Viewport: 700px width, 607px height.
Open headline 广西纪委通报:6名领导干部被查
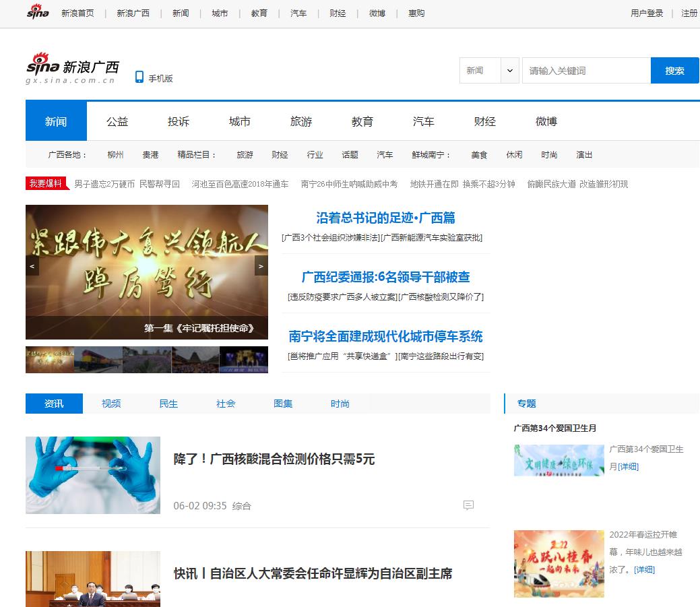point(386,277)
